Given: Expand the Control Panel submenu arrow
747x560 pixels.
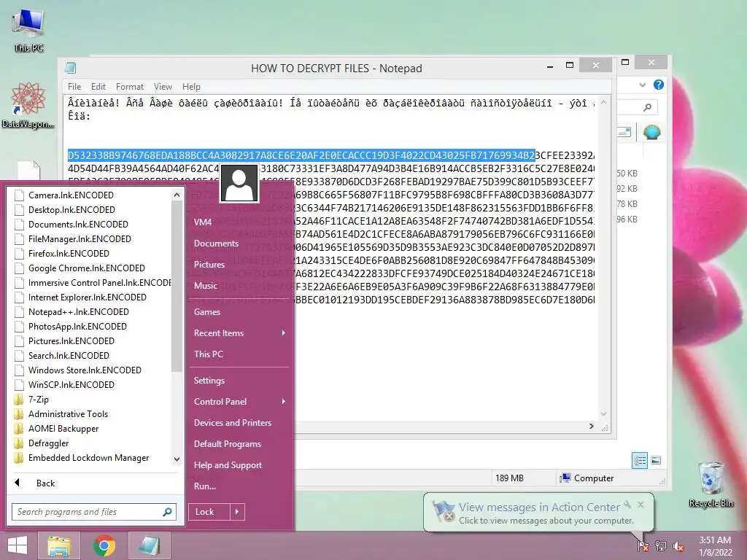Looking at the screenshot, I should point(284,402).
